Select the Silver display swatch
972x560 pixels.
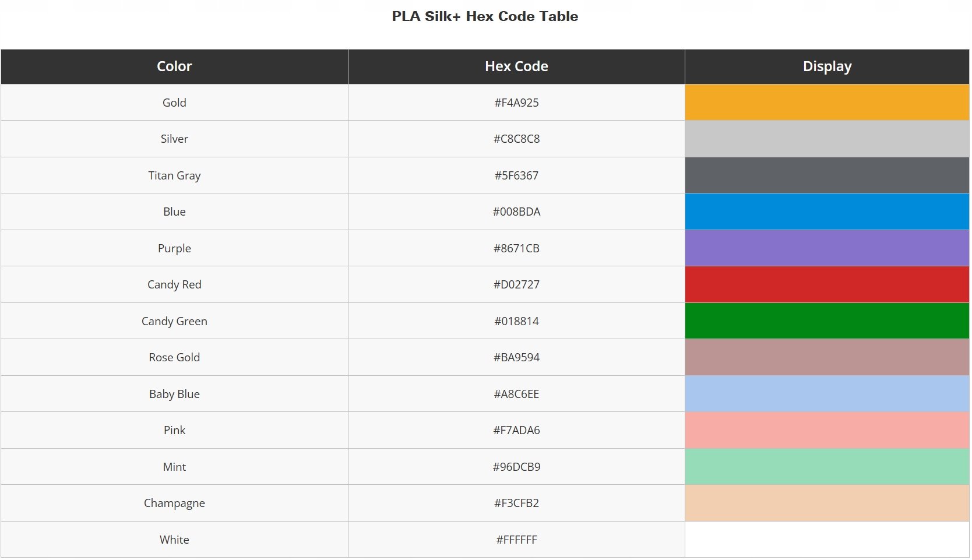pyautogui.click(x=827, y=139)
